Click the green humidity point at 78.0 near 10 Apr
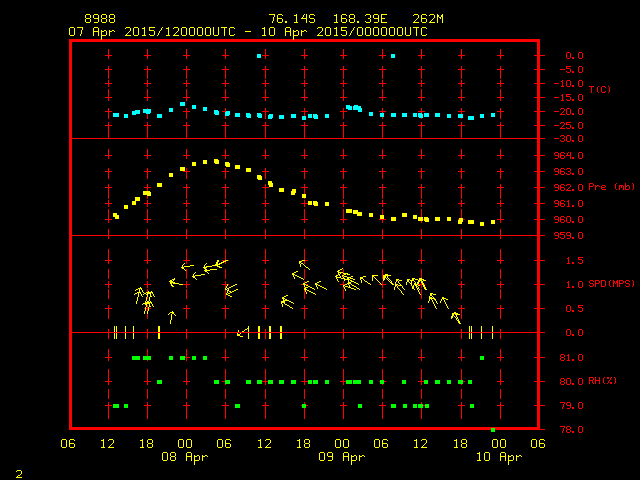Viewport: 640px width, 480px height. [x=493, y=430]
